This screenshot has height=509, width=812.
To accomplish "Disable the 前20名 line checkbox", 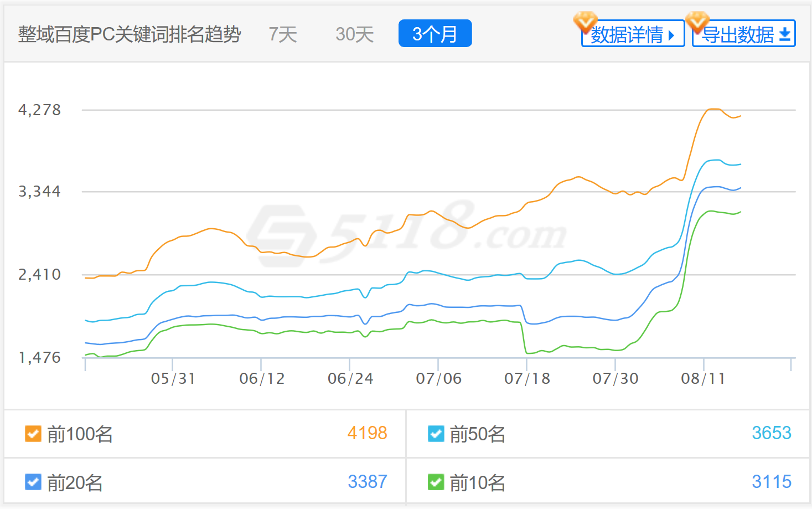I will pyautogui.click(x=33, y=482).
